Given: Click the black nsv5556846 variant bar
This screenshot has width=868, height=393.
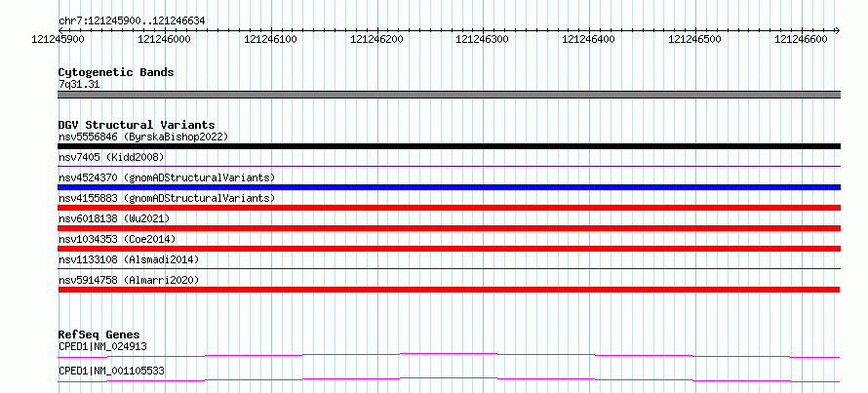Looking at the screenshot, I should (x=449, y=146).
